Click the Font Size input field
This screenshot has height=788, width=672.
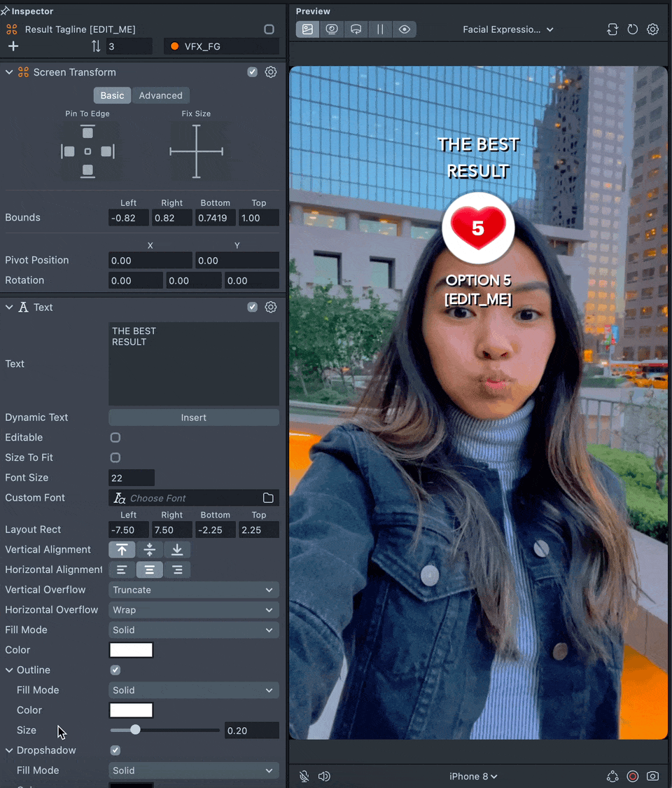coord(132,478)
